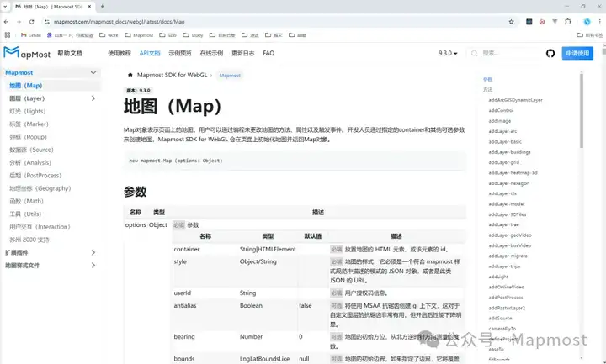The height and width of the screenshot is (364, 606).
Task: Collapse the Mapmost sidebar section
Action: point(93,72)
